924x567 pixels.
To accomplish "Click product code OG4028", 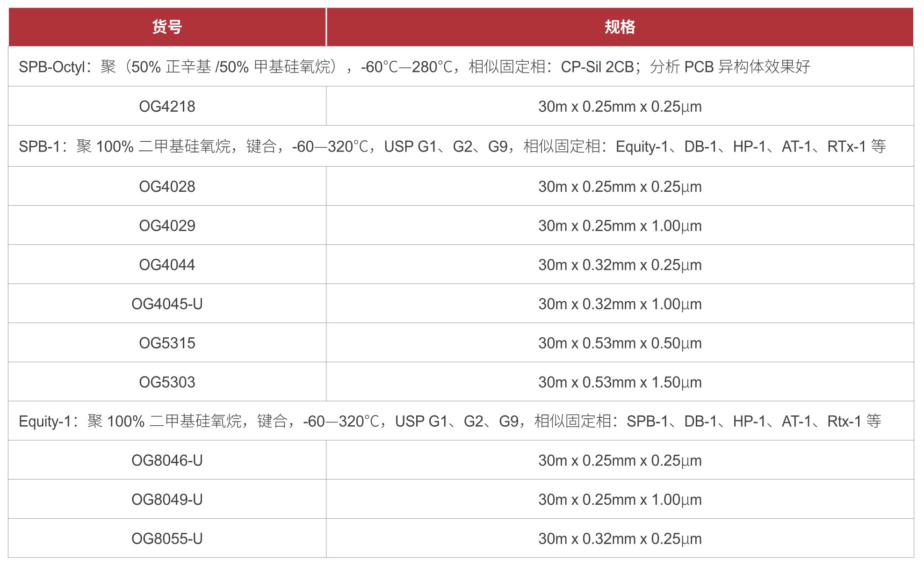I will tap(167, 187).
